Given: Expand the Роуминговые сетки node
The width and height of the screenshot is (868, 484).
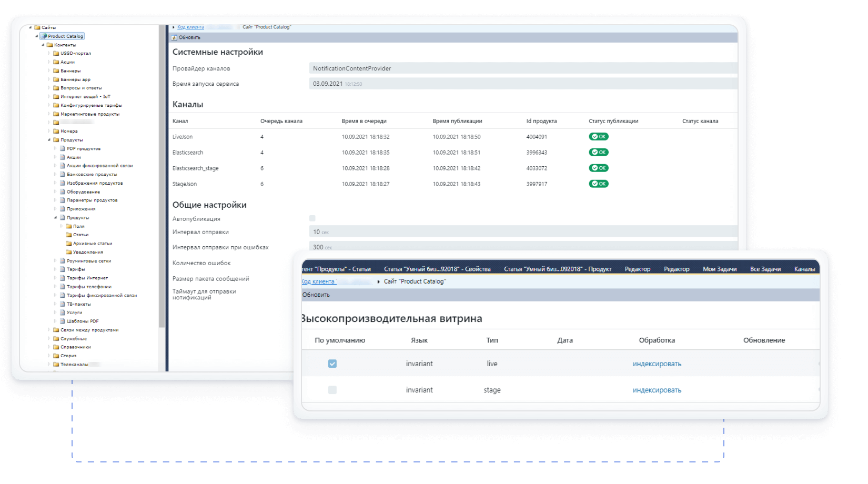Looking at the screenshot, I should [x=55, y=260].
